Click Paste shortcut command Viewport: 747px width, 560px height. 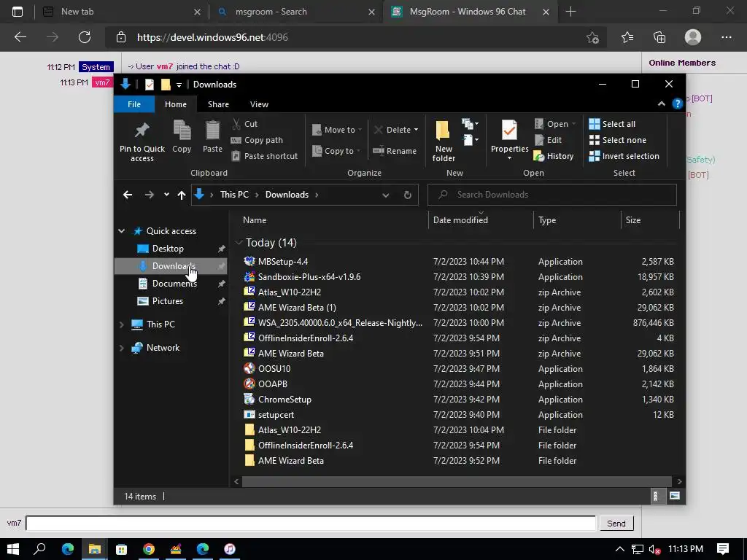point(264,156)
